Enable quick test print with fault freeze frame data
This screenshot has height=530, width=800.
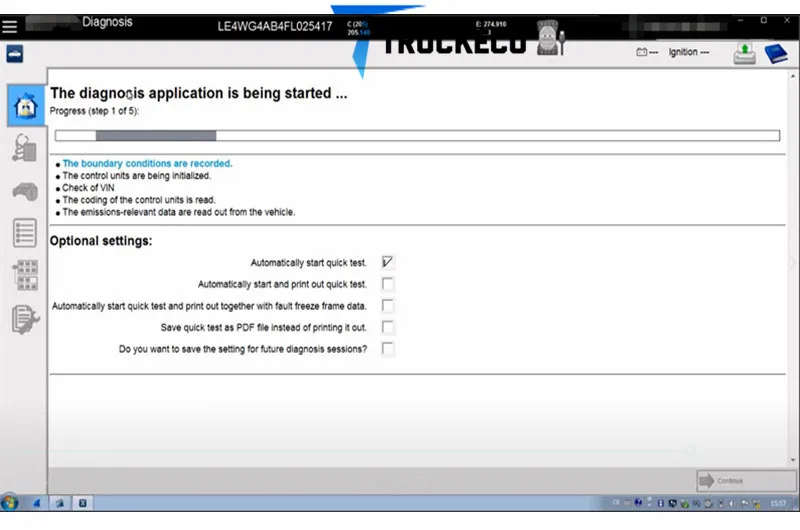point(387,306)
